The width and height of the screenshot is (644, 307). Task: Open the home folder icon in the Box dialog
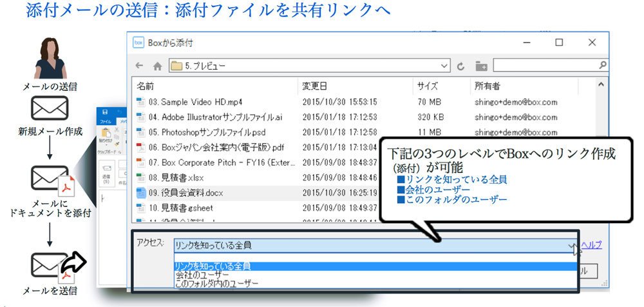[157, 66]
